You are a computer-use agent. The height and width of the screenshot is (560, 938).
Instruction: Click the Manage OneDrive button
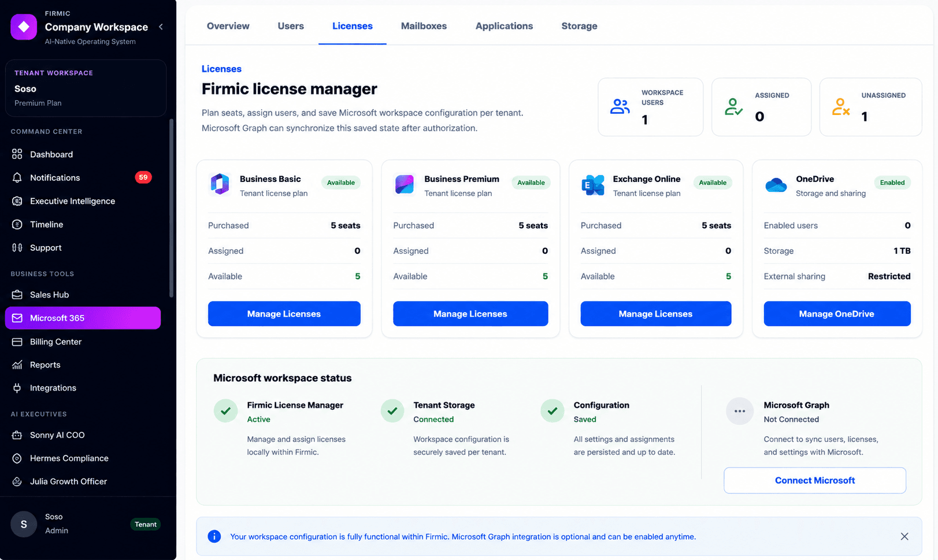point(837,314)
